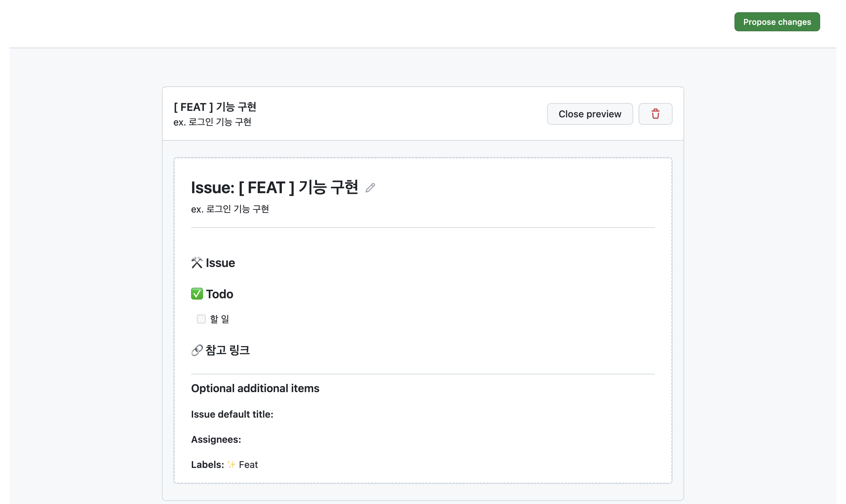Image resolution: width=846 pixels, height=504 pixels.
Task: Click the green checkmark icon before Todo
Action: coord(197,293)
